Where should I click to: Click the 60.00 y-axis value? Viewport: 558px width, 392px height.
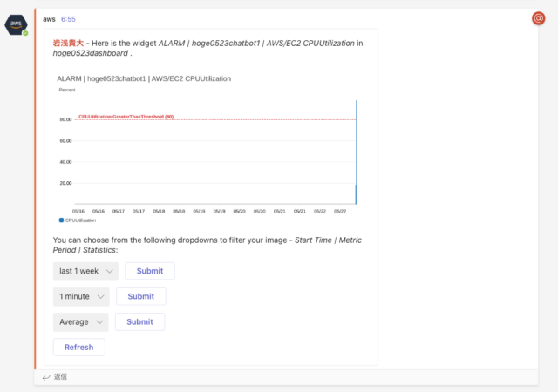coord(65,141)
